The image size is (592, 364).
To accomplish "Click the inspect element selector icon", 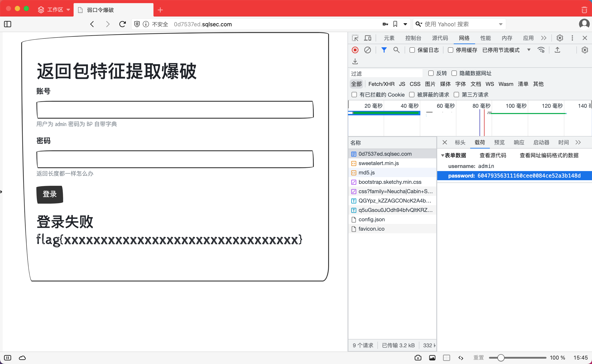I will click(355, 38).
